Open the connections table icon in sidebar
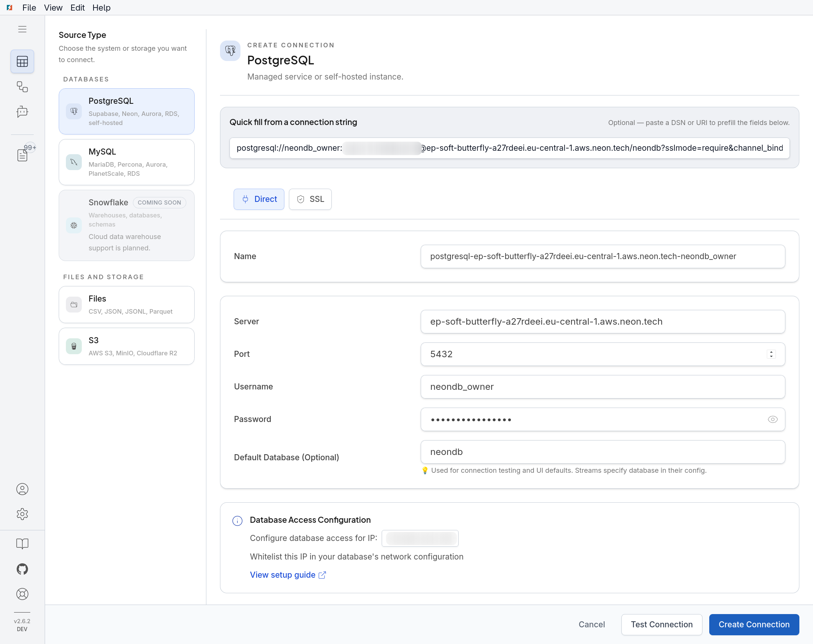Screen dimensions: 813x644 click(x=22, y=61)
